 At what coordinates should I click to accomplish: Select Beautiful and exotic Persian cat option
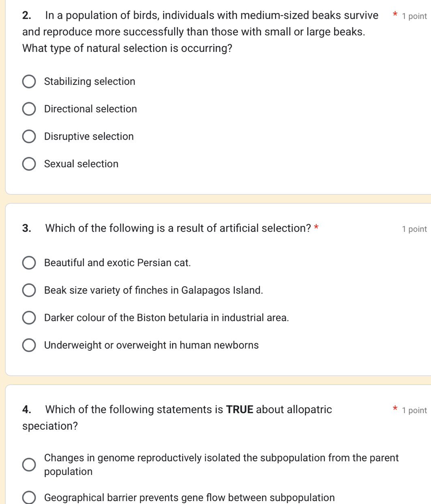pos(28,263)
